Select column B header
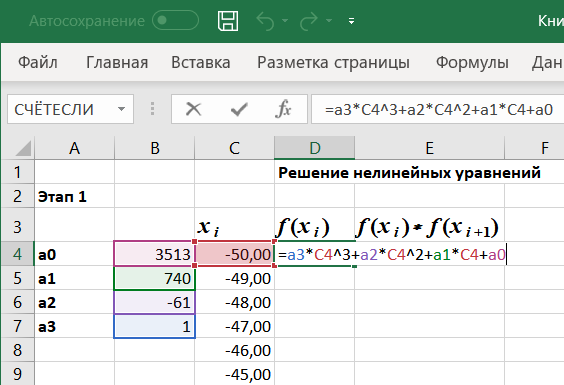 pyautogui.click(x=155, y=148)
